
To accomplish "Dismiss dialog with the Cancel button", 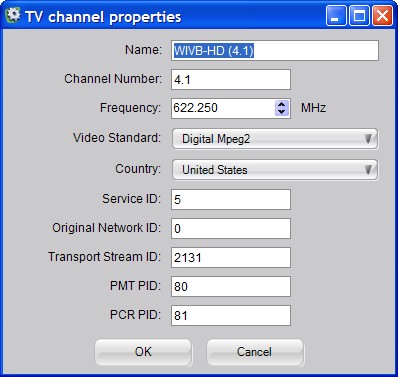I will click(255, 352).
